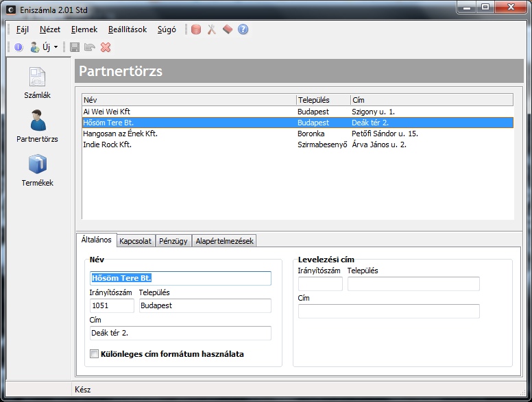The height and width of the screenshot is (402, 532).
Task: Click the red book icon in the toolbar
Action: pos(228,29)
